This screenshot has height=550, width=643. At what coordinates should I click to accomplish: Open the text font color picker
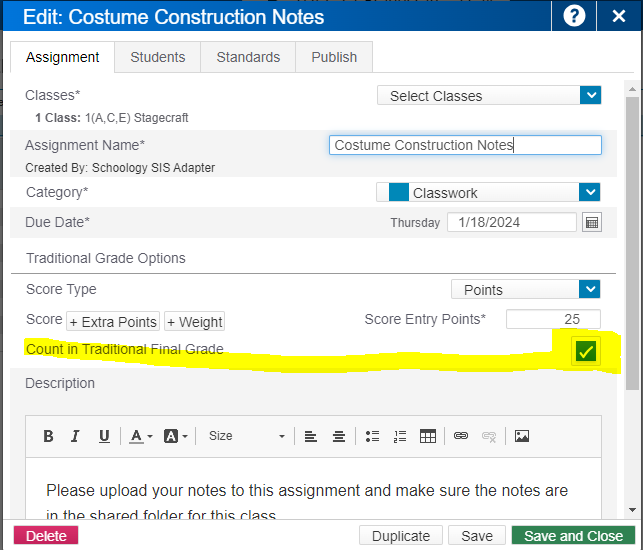point(139,436)
